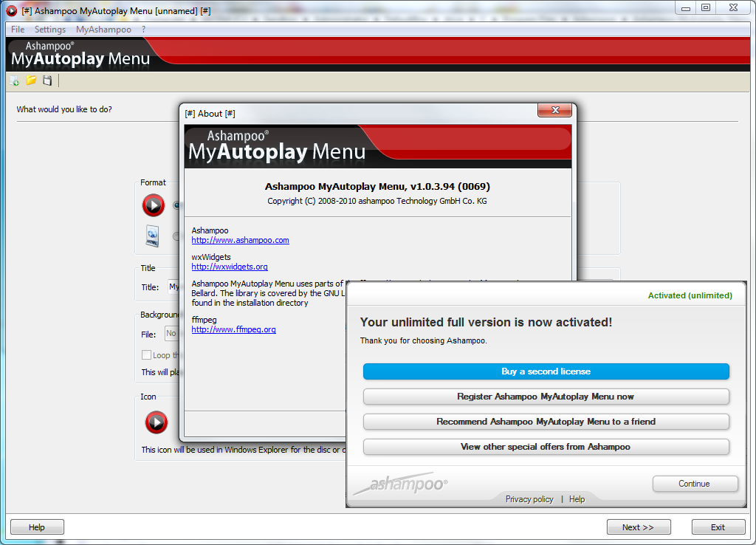The height and width of the screenshot is (545, 756).
Task: Open the MyAshampoo menu
Action: tap(103, 30)
